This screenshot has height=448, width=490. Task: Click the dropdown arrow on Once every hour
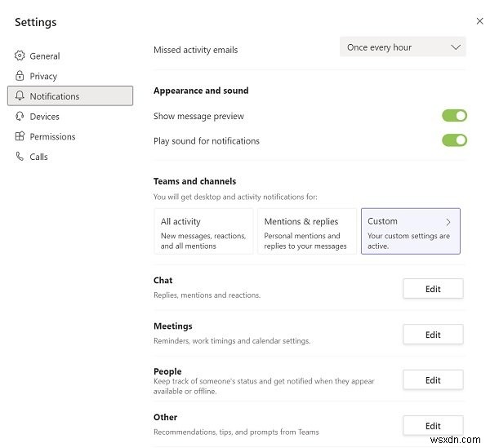pos(456,47)
